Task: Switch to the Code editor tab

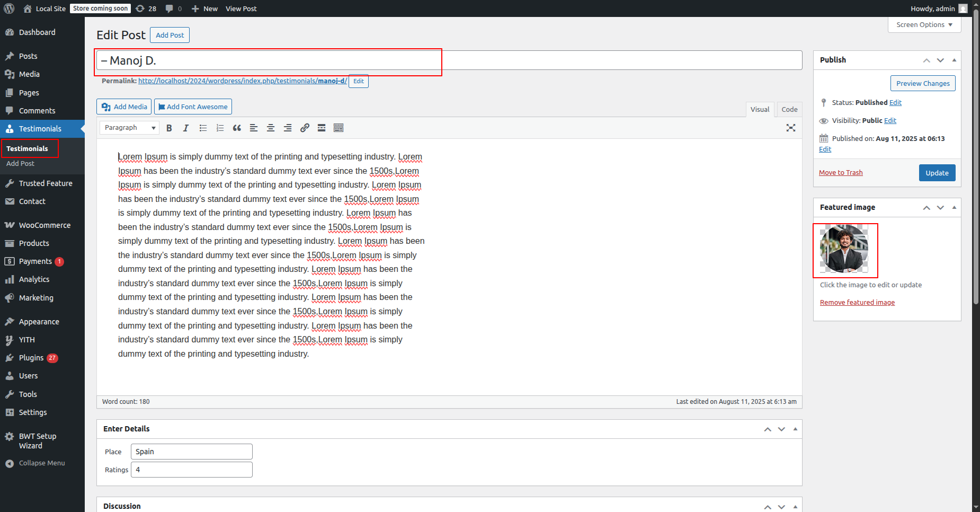Action: 789,109
